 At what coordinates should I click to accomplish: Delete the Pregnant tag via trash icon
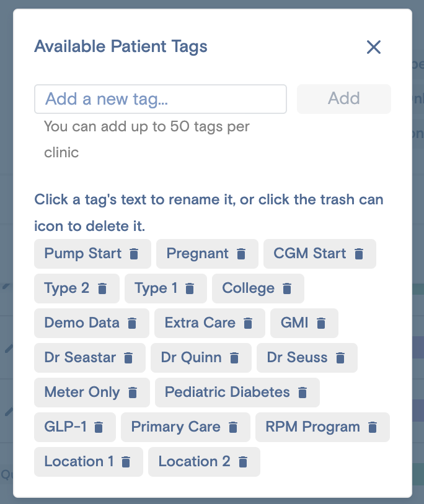point(241,253)
